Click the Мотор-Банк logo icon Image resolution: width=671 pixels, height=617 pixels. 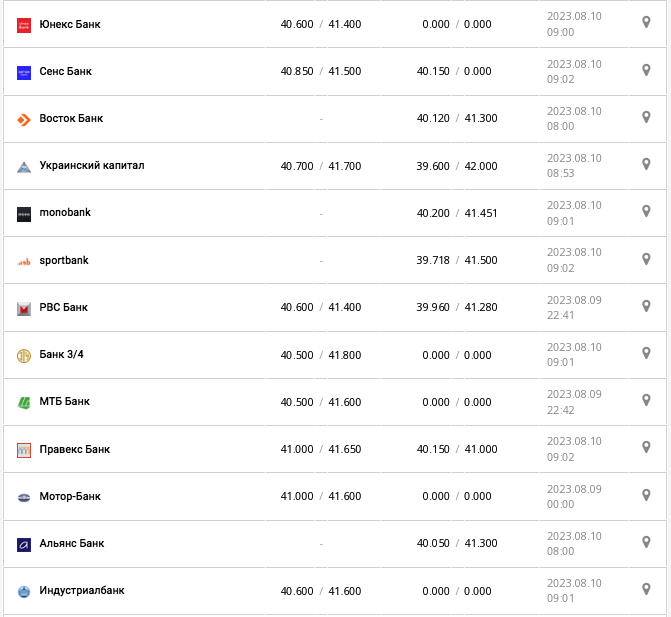(24, 497)
